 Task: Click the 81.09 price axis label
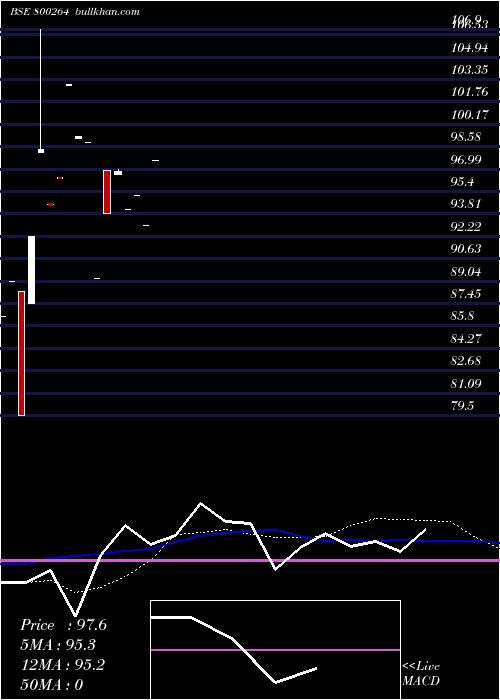coord(466,383)
